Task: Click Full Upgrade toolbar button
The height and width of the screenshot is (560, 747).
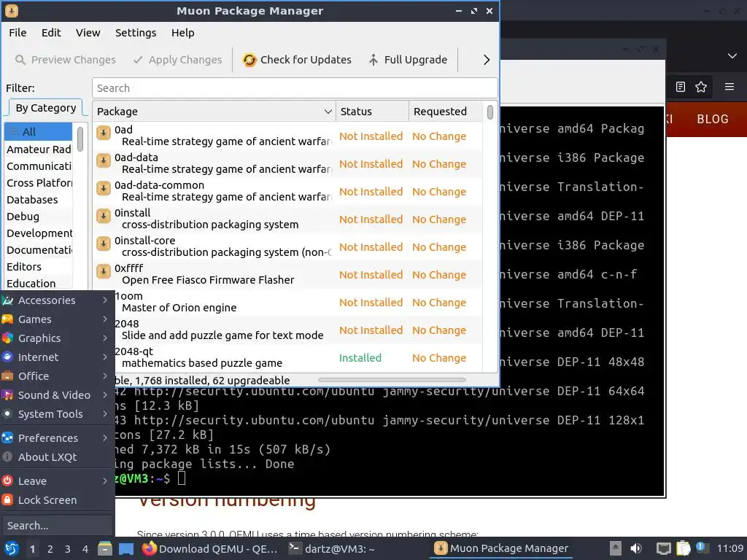Action: pos(409,60)
